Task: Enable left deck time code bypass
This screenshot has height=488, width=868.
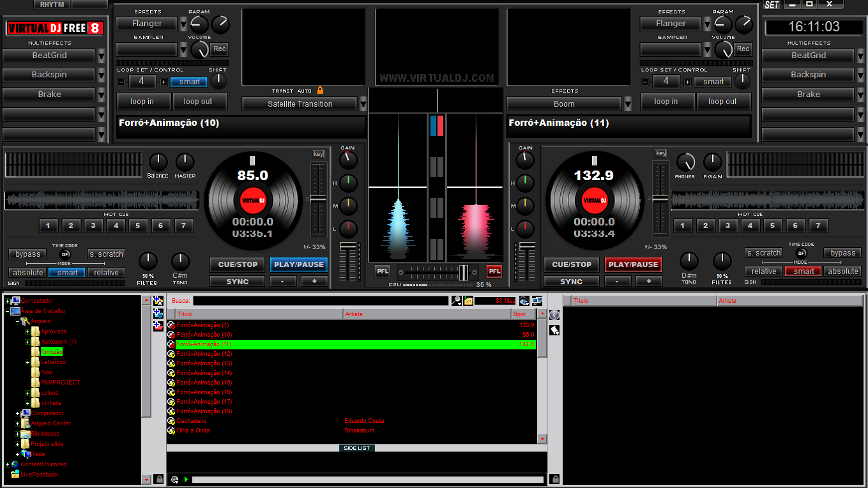Action: [x=28, y=254]
